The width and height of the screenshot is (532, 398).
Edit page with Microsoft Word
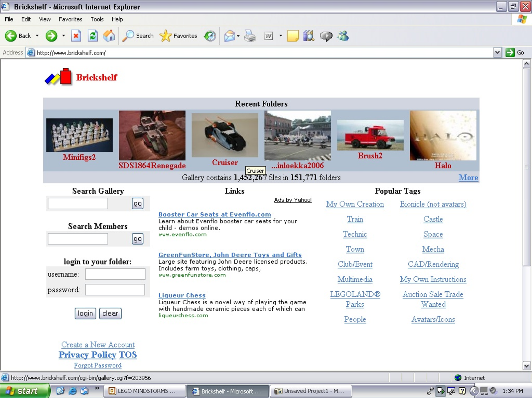click(269, 36)
